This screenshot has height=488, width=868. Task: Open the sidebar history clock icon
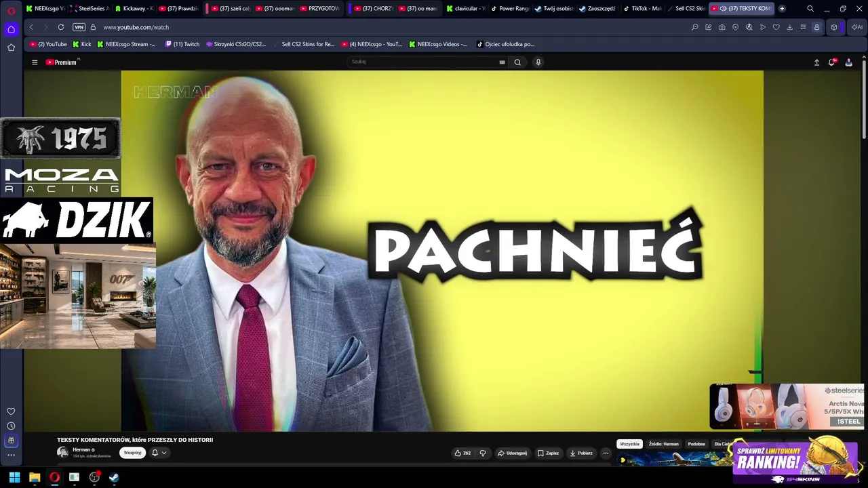point(11,426)
